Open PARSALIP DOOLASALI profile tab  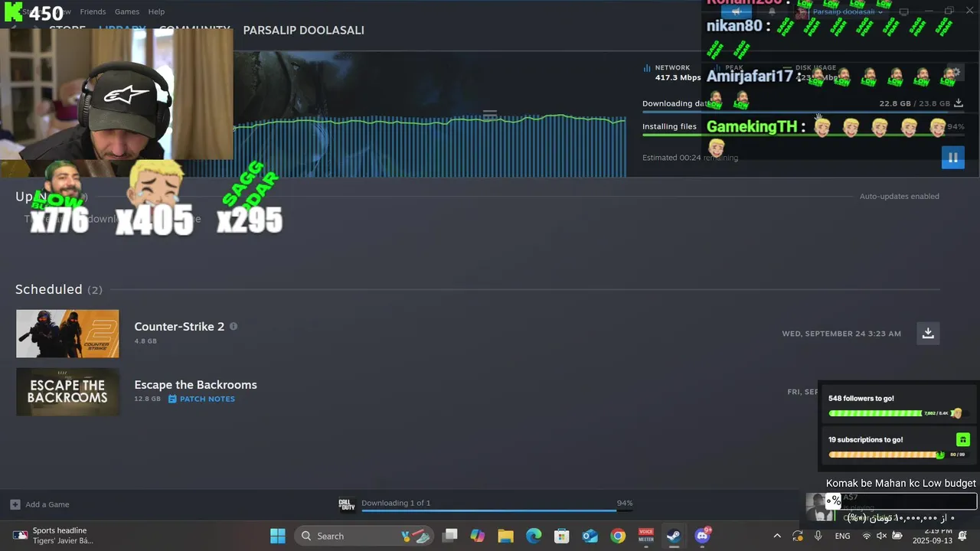pos(303,30)
